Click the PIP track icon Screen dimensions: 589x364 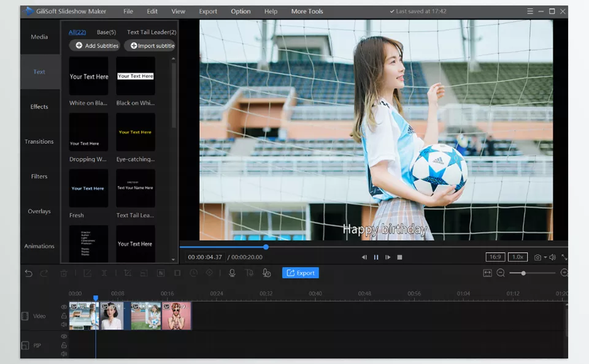pyautogui.click(x=25, y=345)
